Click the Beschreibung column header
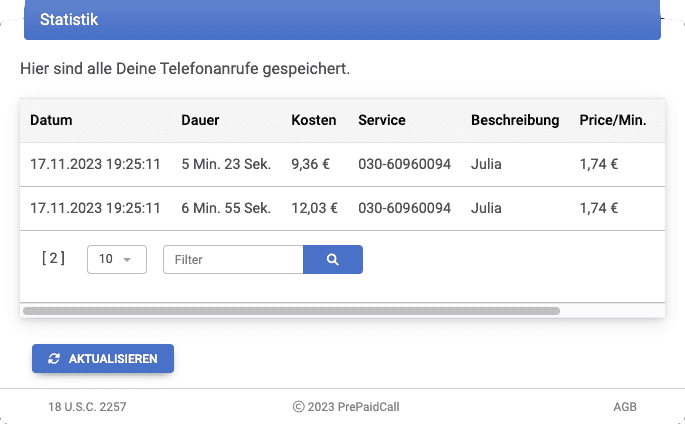The height and width of the screenshot is (424, 685). click(515, 120)
